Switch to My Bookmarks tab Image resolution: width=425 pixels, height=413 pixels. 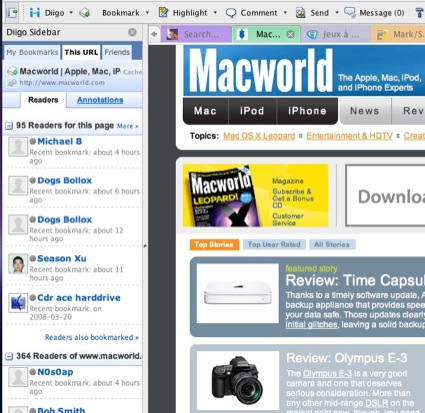click(32, 52)
